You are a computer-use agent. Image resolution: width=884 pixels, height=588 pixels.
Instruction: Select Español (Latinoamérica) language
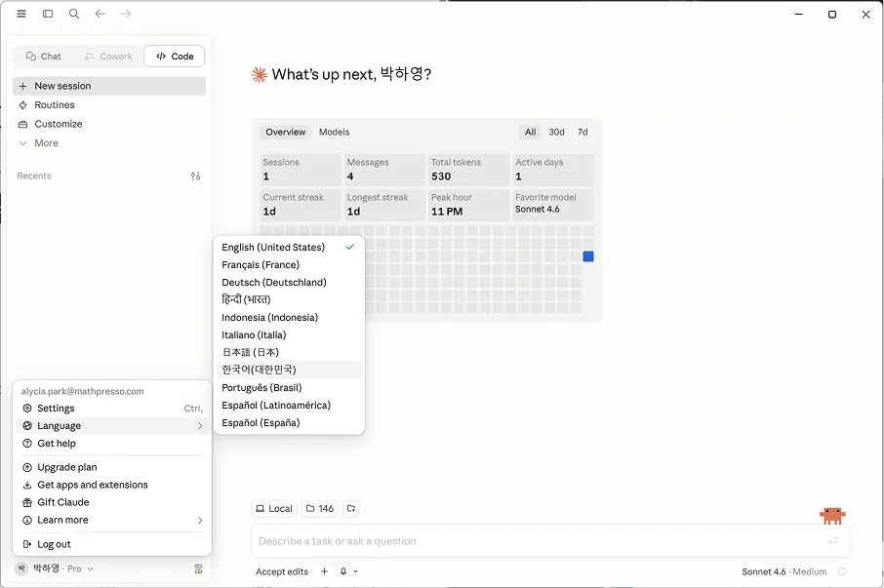(289, 405)
